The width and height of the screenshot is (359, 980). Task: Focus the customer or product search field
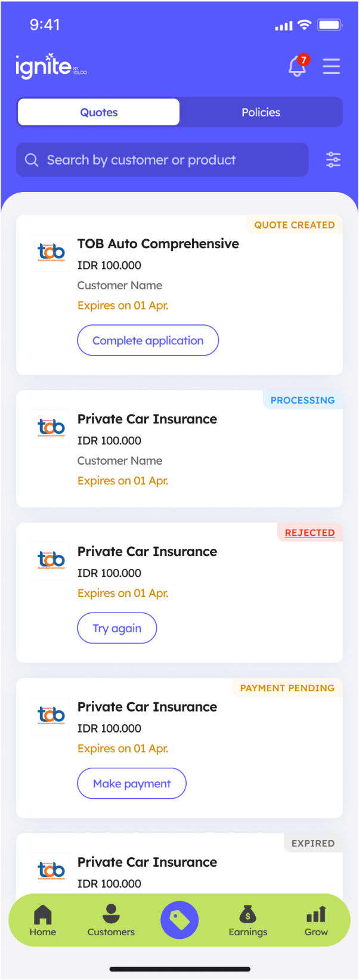point(162,160)
